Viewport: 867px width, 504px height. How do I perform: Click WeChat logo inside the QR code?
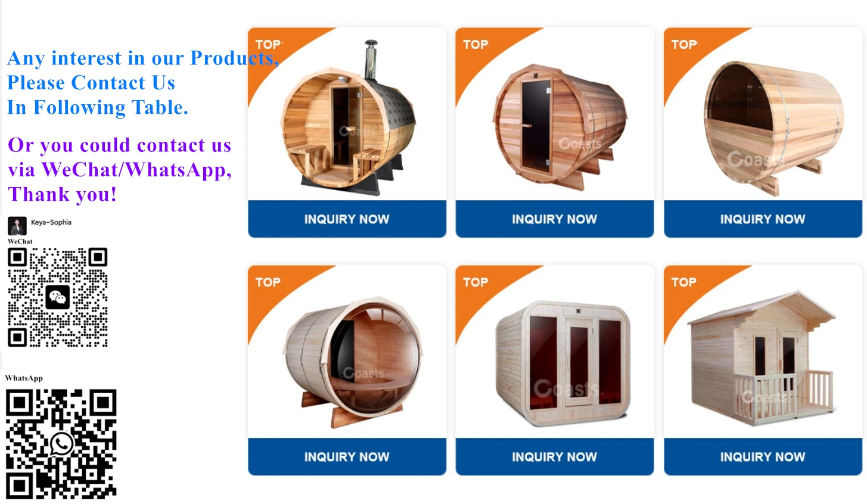58,297
